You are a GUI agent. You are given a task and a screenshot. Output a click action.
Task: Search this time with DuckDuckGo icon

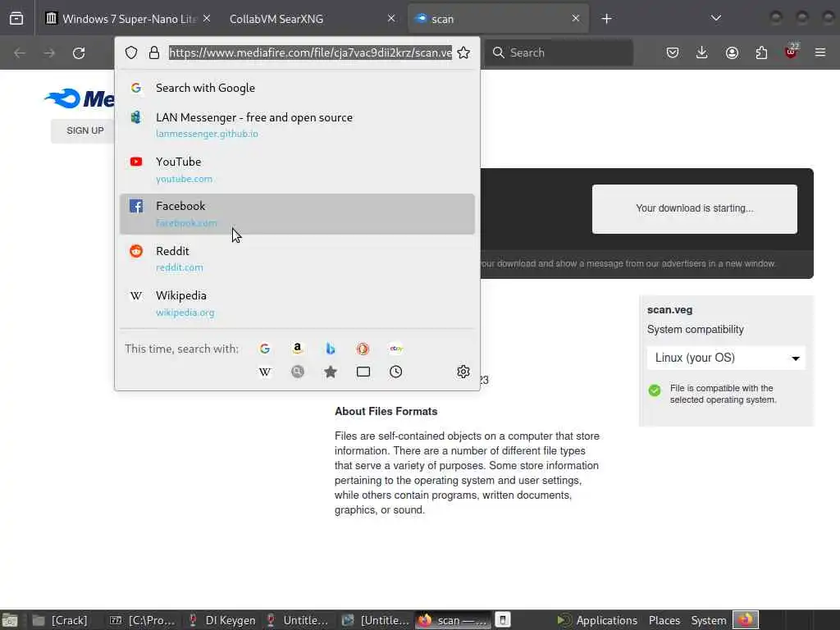tap(363, 349)
